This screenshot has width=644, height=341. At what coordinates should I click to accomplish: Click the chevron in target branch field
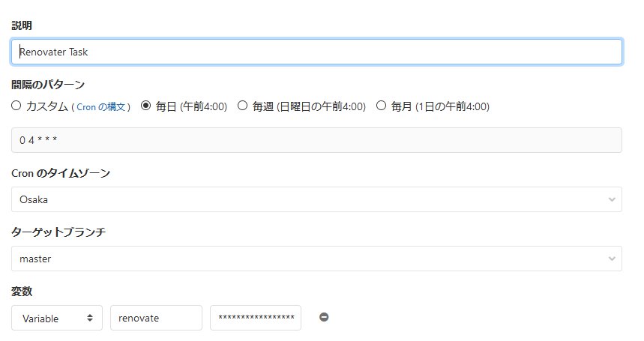point(613,259)
